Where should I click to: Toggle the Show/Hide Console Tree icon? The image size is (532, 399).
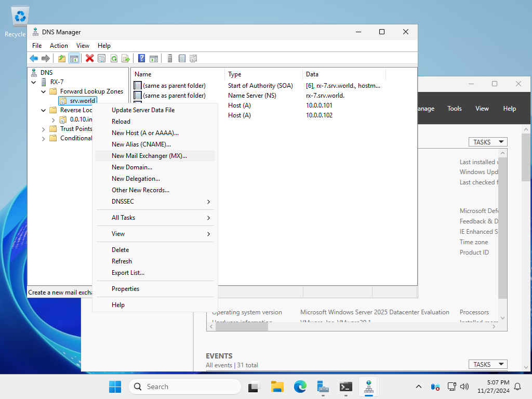(74, 58)
